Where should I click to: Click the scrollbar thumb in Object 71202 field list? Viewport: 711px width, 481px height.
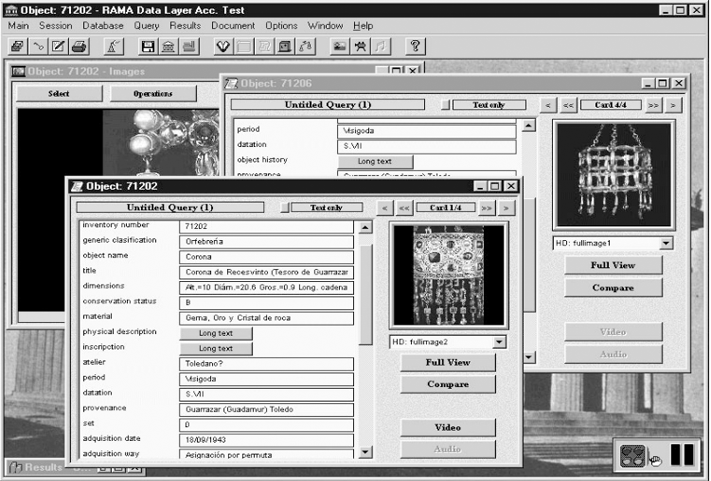tap(365, 295)
